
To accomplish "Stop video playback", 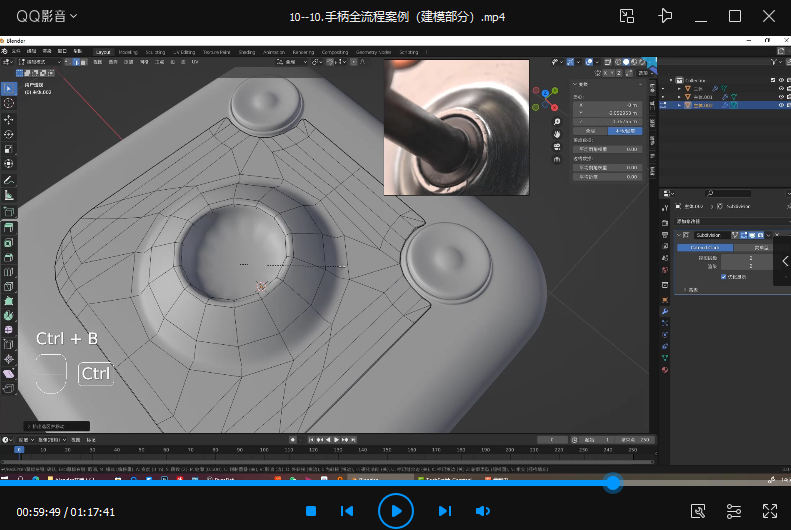I will [x=311, y=511].
